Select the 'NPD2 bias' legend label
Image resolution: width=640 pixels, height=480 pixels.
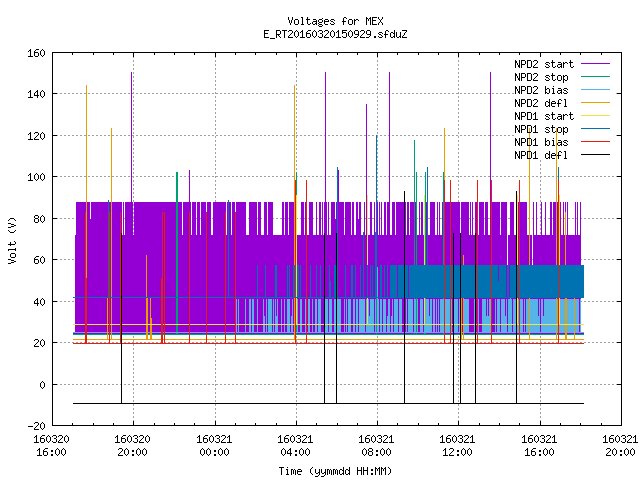[541, 90]
